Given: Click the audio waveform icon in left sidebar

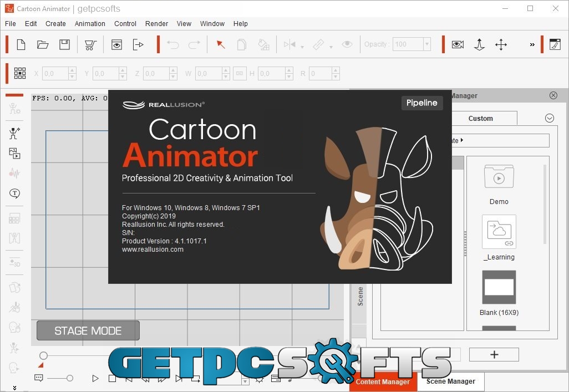Looking at the screenshot, I should point(14,173).
